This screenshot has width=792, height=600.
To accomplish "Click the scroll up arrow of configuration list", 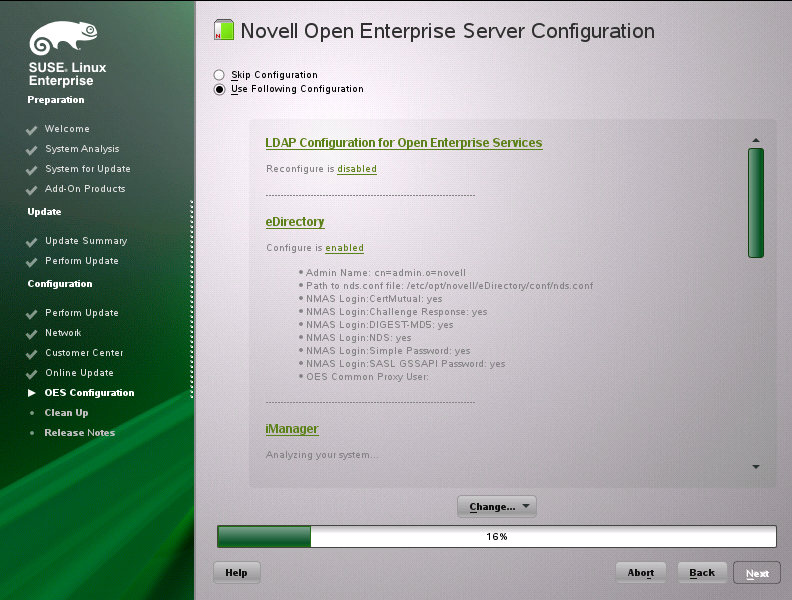I will pos(756,140).
